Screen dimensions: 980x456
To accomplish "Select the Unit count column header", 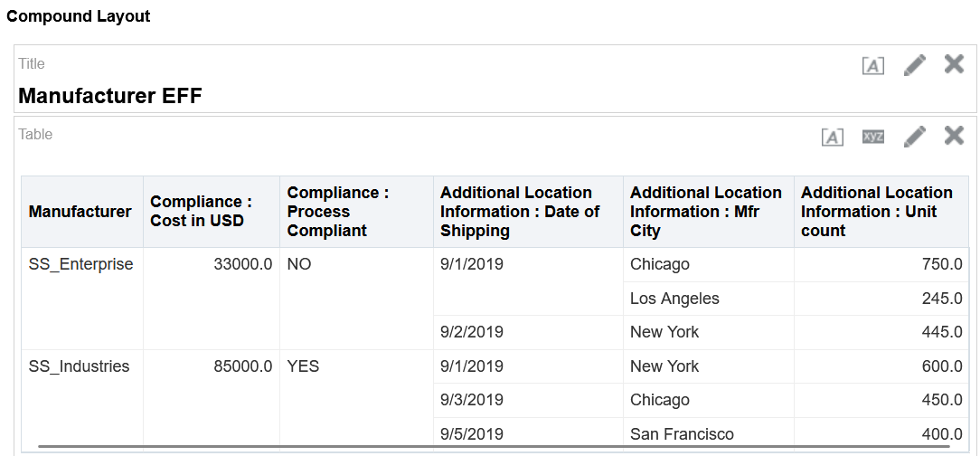I will click(x=876, y=212).
